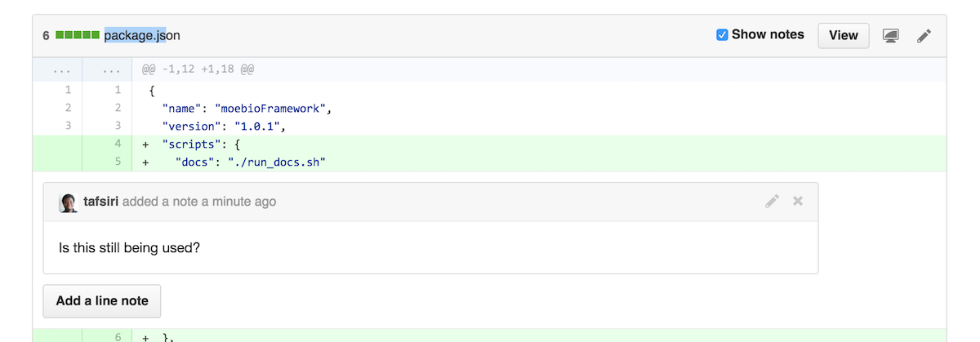Click the pencil edit file icon
Viewport: 980px width, 342px height.
924,36
